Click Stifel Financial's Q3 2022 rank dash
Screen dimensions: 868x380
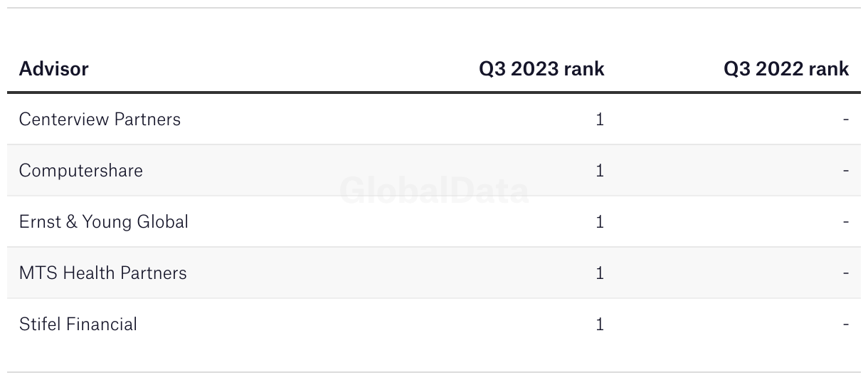tap(846, 324)
